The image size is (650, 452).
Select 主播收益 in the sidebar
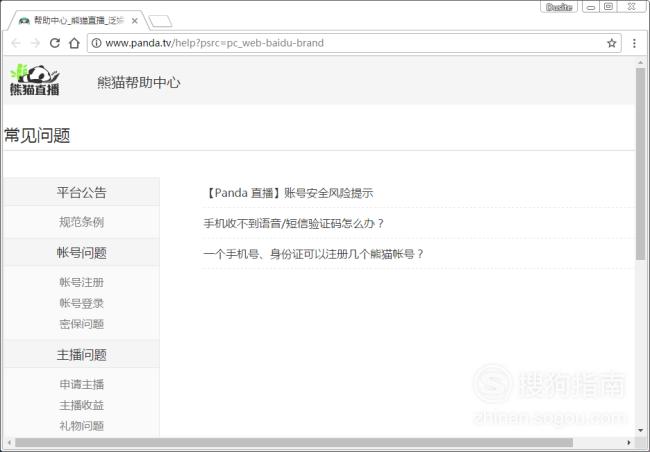(x=81, y=405)
